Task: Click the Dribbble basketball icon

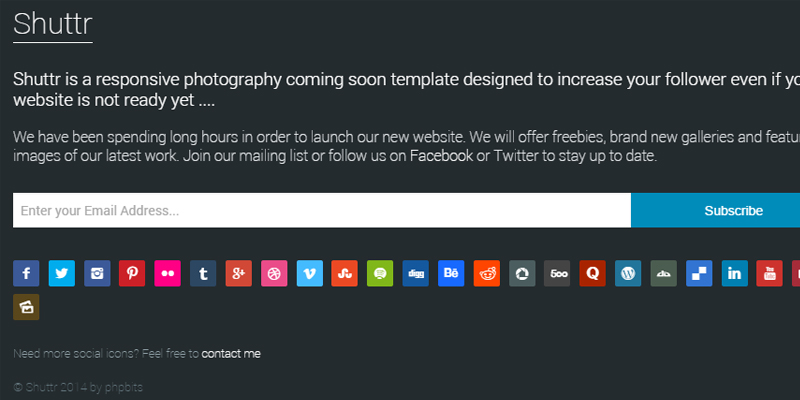Action: point(274,273)
